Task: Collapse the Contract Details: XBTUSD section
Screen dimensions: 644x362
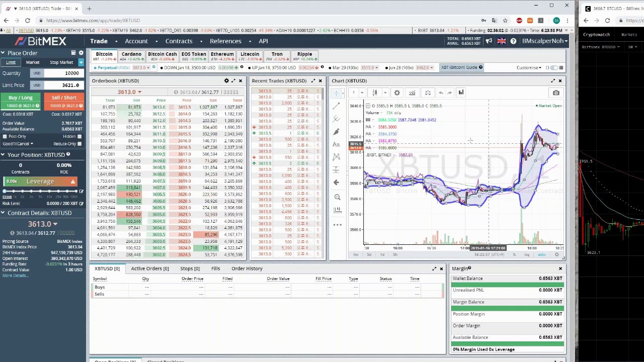Action: (x=3, y=213)
